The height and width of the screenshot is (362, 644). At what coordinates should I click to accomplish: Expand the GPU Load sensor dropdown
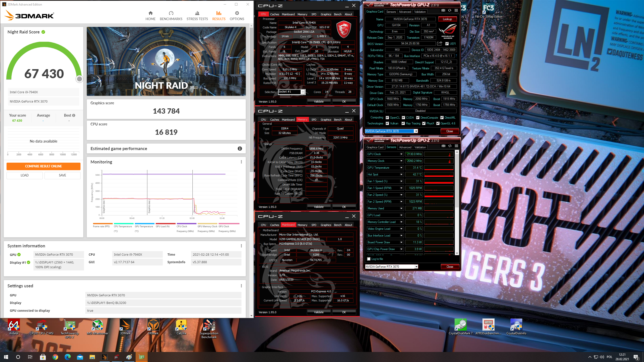click(x=401, y=215)
